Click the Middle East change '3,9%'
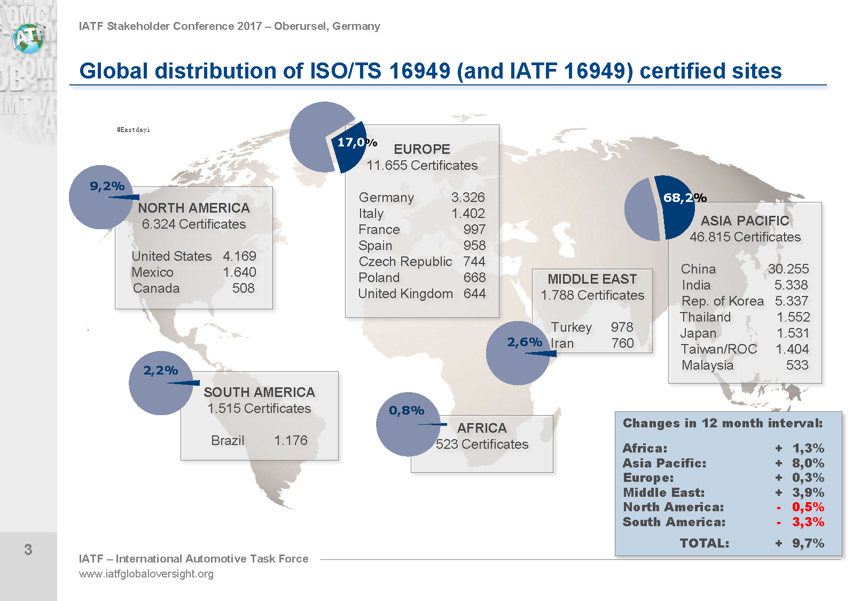This screenshot has height=601, width=868. pos(808,493)
